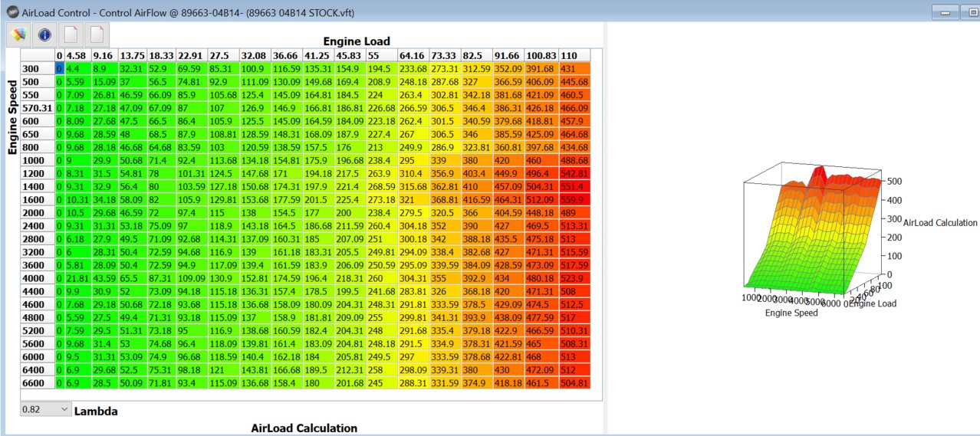The height and width of the screenshot is (436, 980).
Task: Click the cell with value 542.81
Action: 574,173
